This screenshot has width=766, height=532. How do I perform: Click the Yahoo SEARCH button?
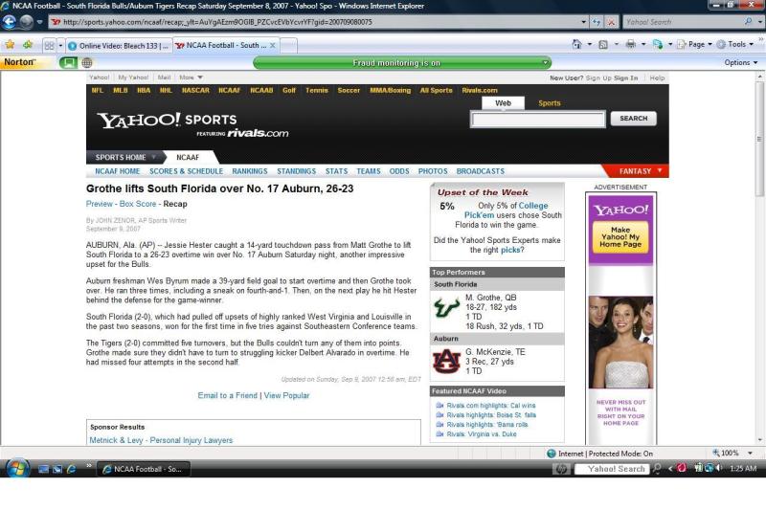pyautogui.click(x=634, y=118)
